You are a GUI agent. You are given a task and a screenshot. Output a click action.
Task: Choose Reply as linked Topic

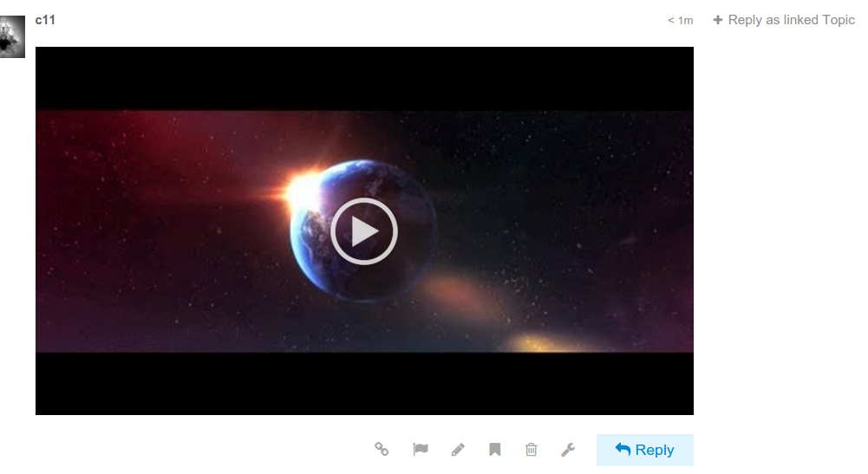point(784,20)
